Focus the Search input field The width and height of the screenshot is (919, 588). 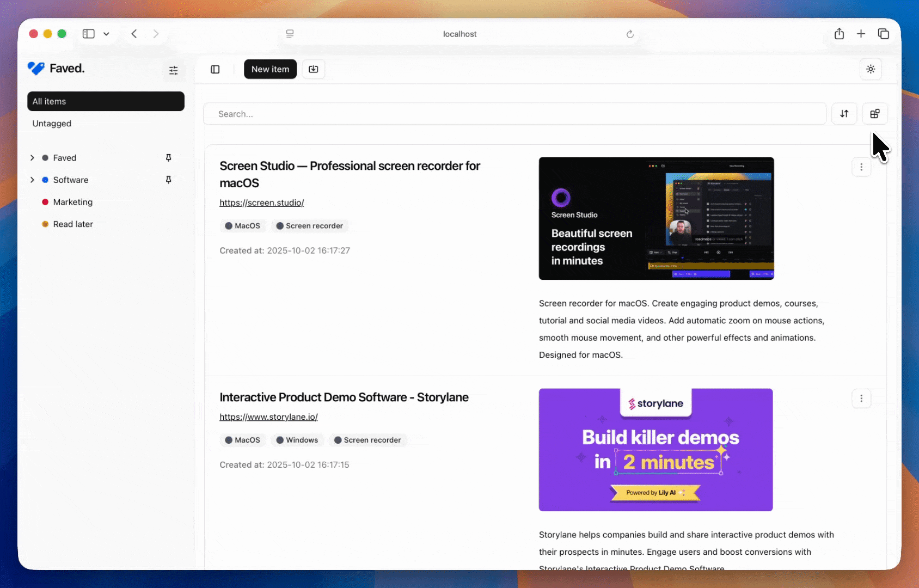514,114
